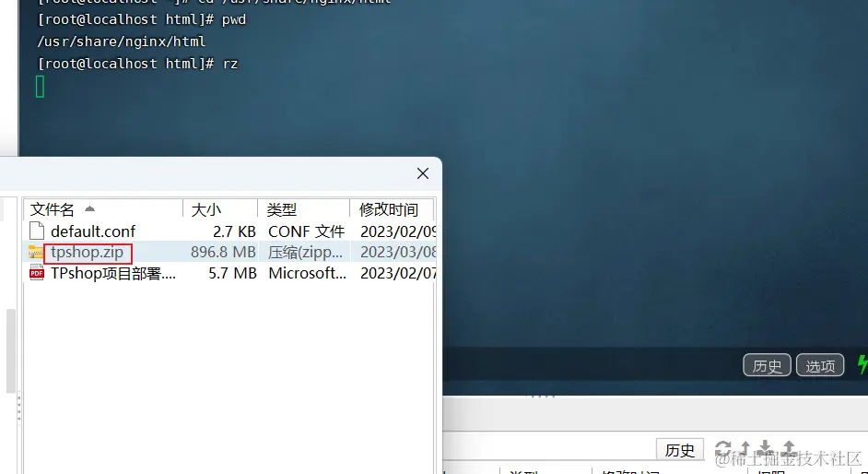Go up one directory with the up-arrow icon
Image resolution: width=868 pixels, height=474 pixels.
point(745,449)
